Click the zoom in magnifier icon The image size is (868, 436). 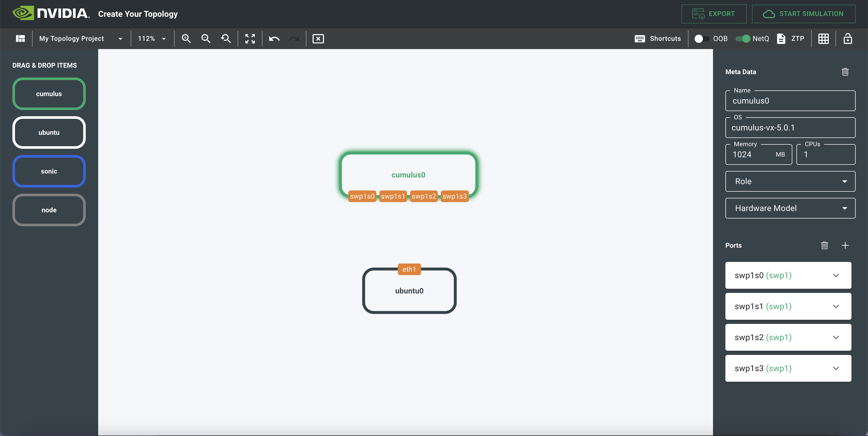(186, 39)
